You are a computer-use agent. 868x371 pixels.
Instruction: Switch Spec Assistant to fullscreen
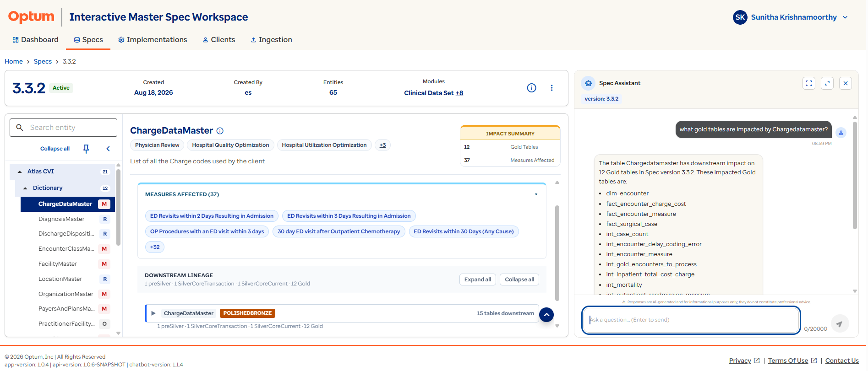pos(809,83)
